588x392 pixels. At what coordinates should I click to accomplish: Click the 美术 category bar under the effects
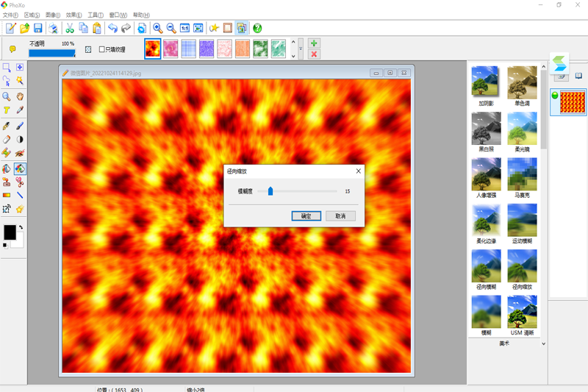point(504,343)
